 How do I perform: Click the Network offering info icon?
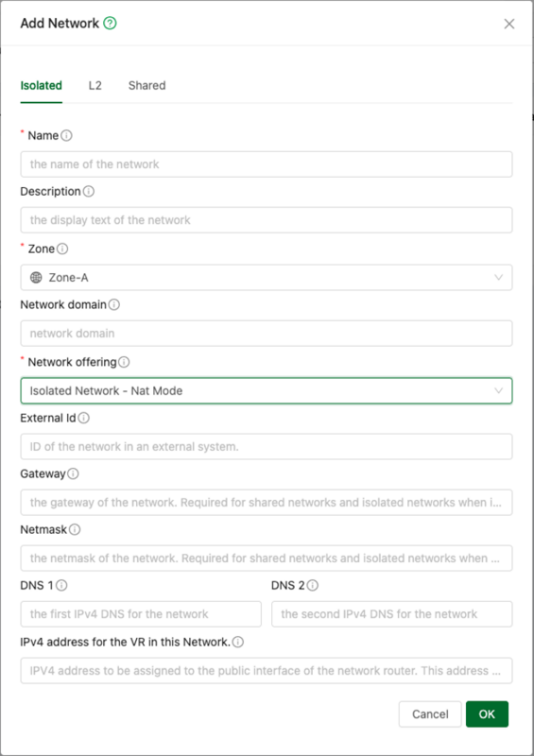pos(124,362)
